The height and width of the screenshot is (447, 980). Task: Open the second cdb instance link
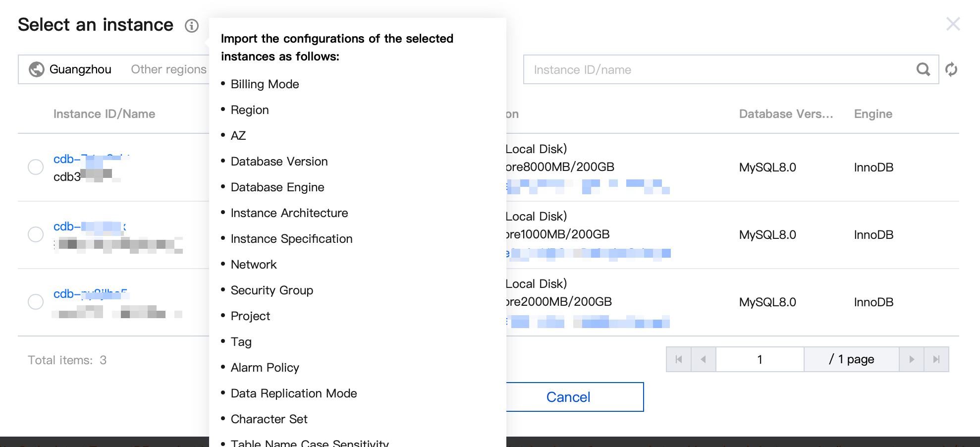point(89,226)
